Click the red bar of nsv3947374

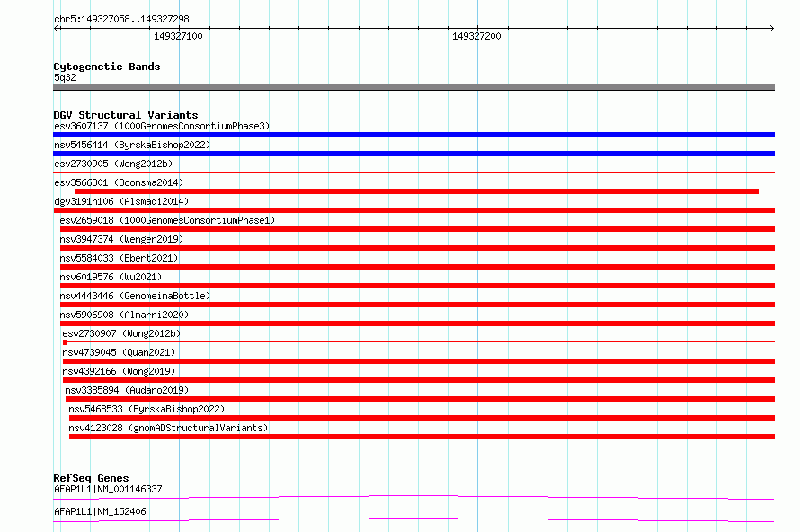(x=417, y=248)
